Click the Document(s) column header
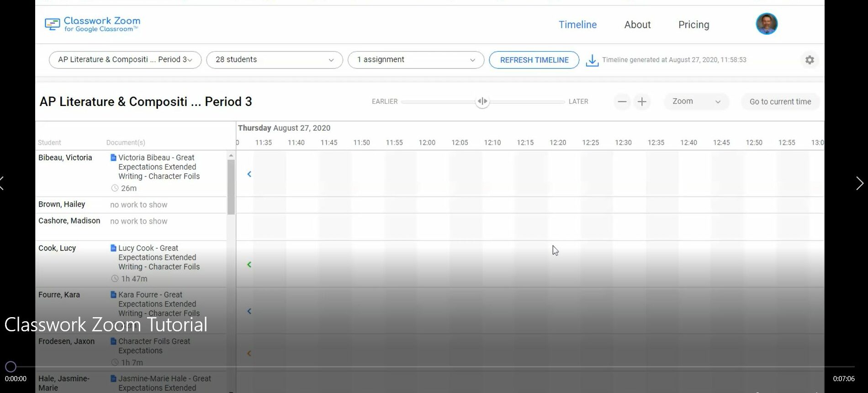The height and width of the screenshot is (393, 868). (126, 143)
